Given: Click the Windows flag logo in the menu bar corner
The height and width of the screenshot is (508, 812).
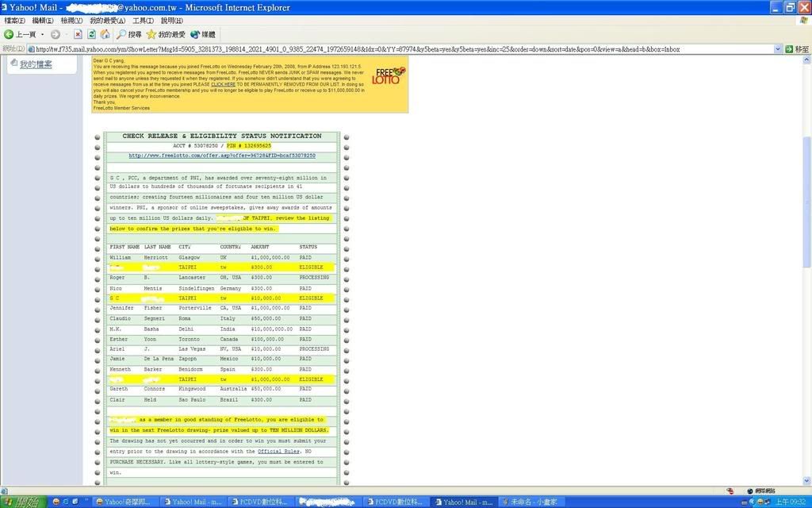Looking at the screenshot, I should (x=803, y=20).
